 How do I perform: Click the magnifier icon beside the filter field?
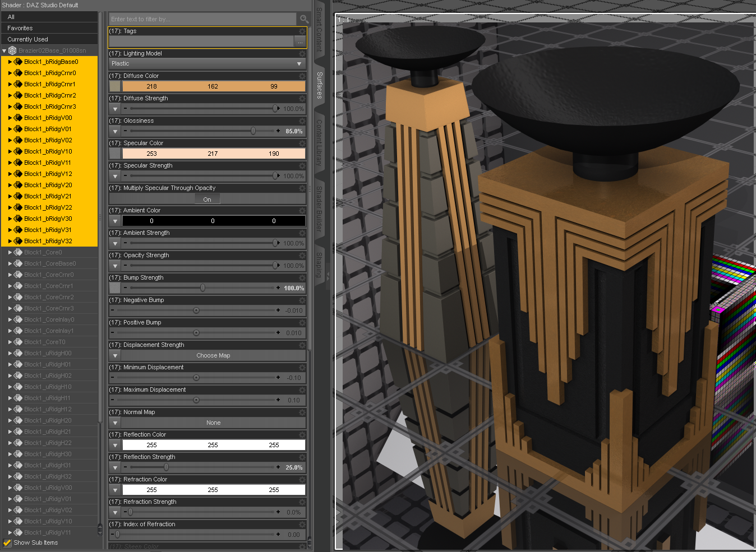click(x=304, y=19)
